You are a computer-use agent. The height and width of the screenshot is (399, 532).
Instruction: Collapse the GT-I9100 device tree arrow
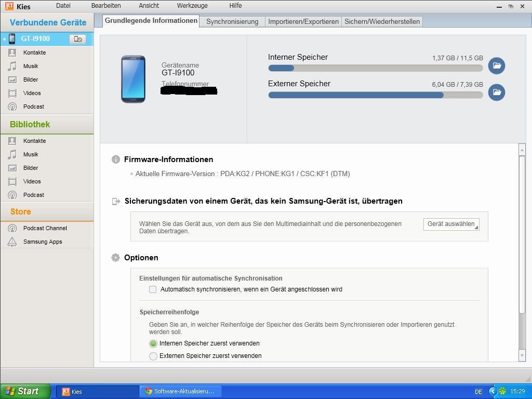[4, 39]
